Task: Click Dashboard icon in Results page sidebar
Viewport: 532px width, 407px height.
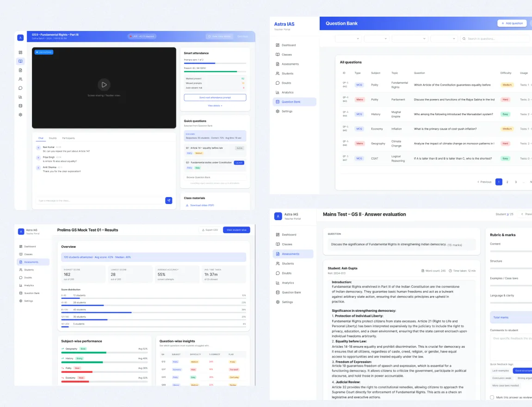Action: tap(21, 247)
